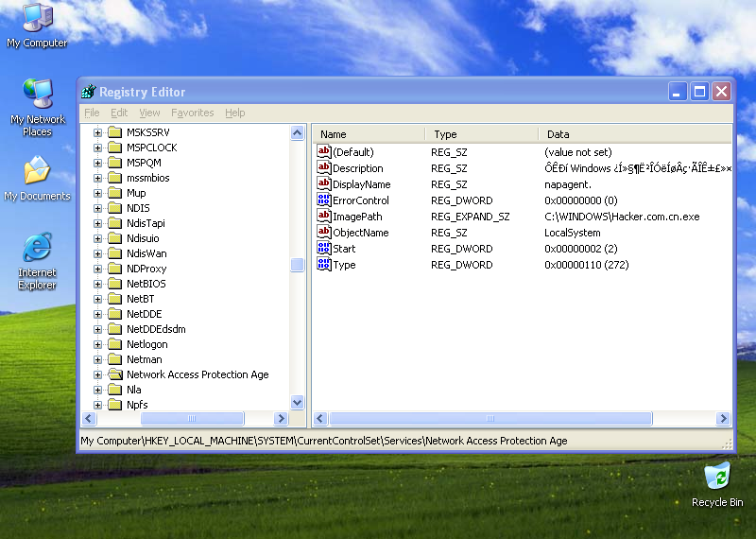Expand the NetDDEdsdm tree node

coord(98,329)
